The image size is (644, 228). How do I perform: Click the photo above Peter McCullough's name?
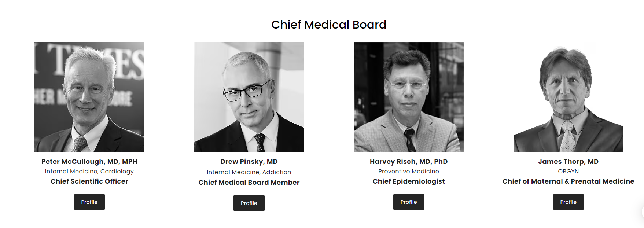pos(89,97)
